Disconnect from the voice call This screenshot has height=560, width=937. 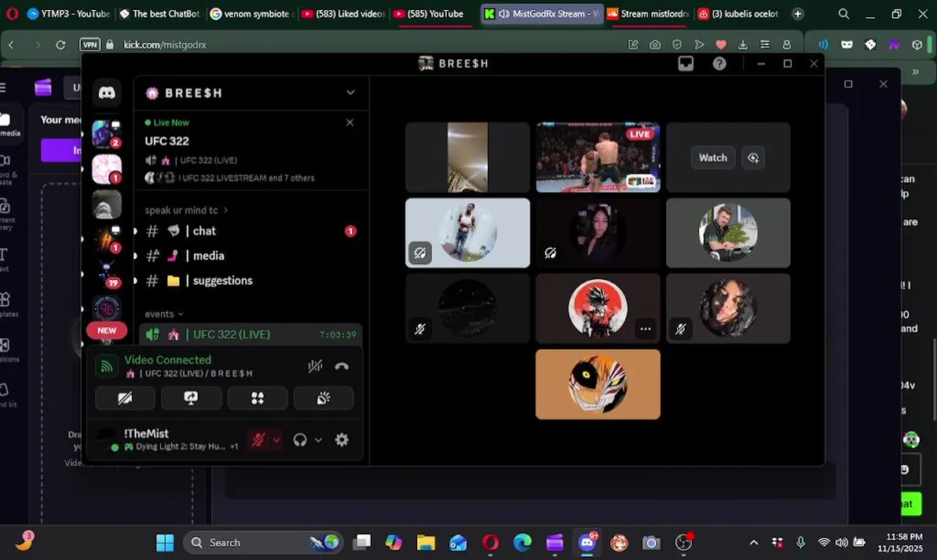pyautogui.click(x=342, y=366)
